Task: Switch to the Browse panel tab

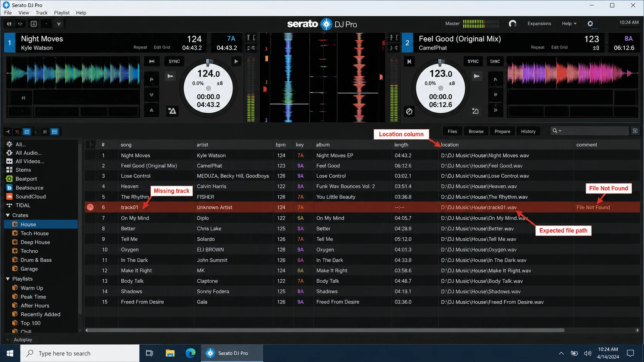Action: click(x=476, y=132)
